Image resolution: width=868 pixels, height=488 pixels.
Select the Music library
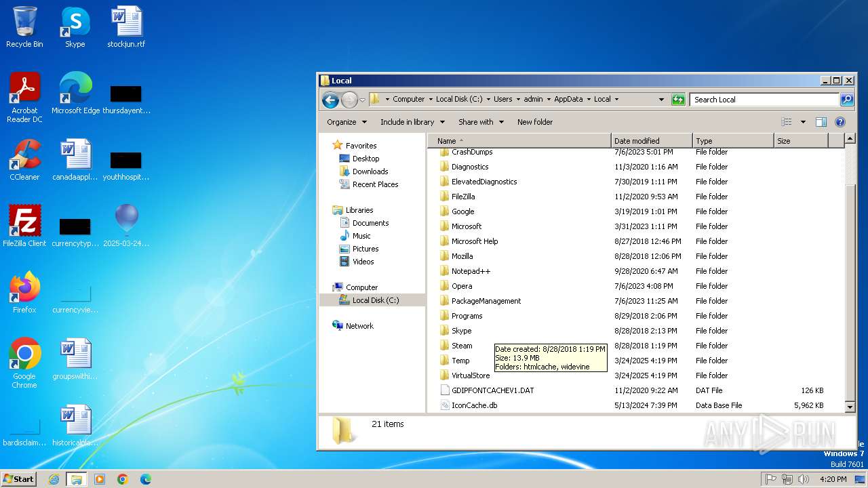361,236
